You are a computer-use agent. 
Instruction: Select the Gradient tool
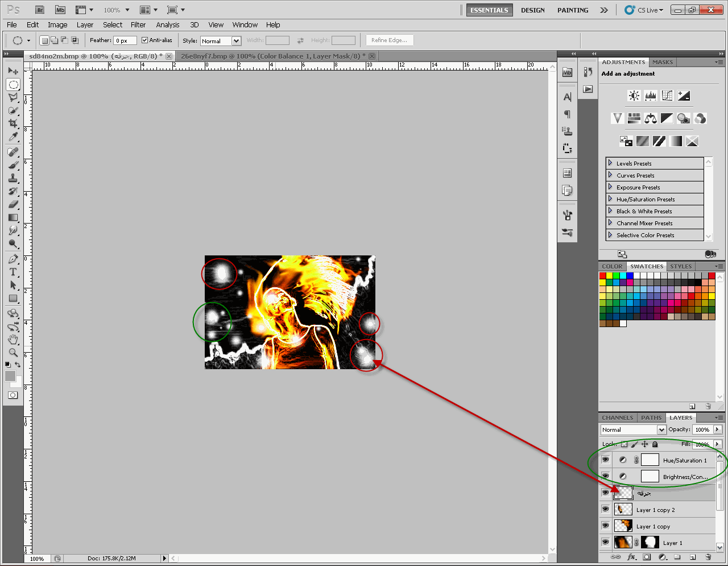tap(13, 217)
